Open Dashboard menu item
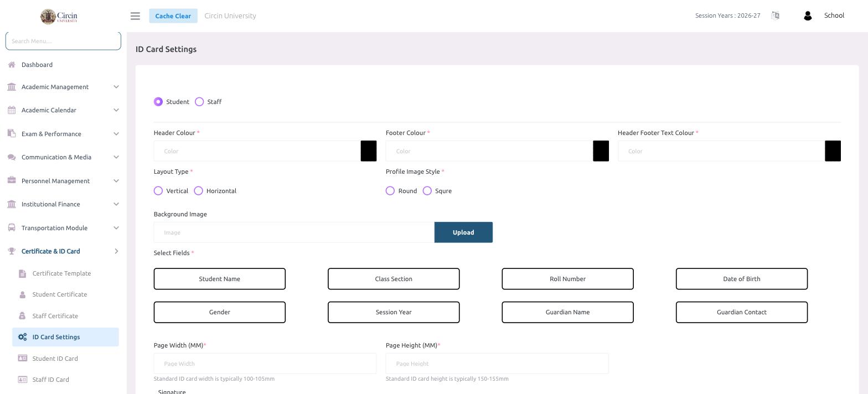Viewport: 868px width, 394px height. [37, 65]
